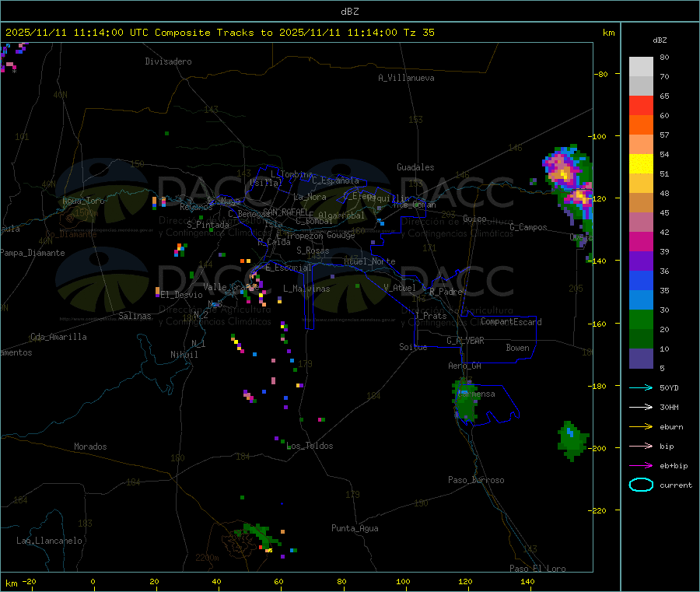Click the -200 km axis tick label
Viewport: 700px width, 592px height.
tap(597, 448)
